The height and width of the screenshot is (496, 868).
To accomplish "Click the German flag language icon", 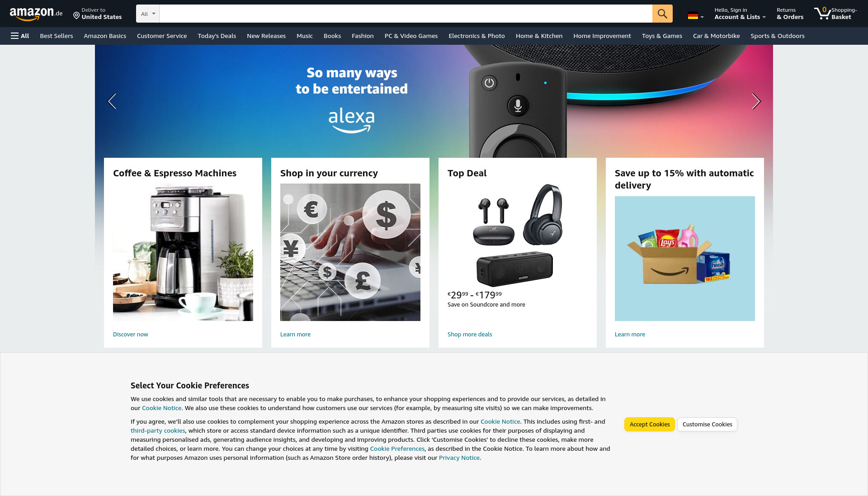I will 693,16.
